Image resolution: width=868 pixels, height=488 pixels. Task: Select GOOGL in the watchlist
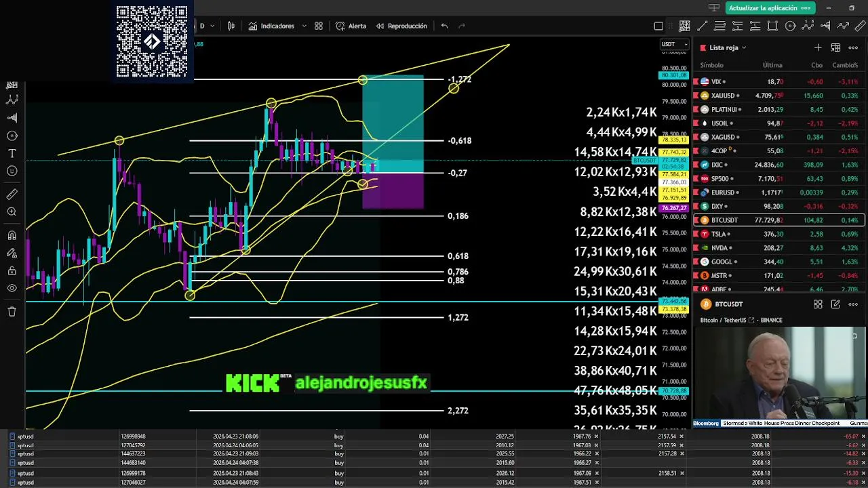coord(779,262)
